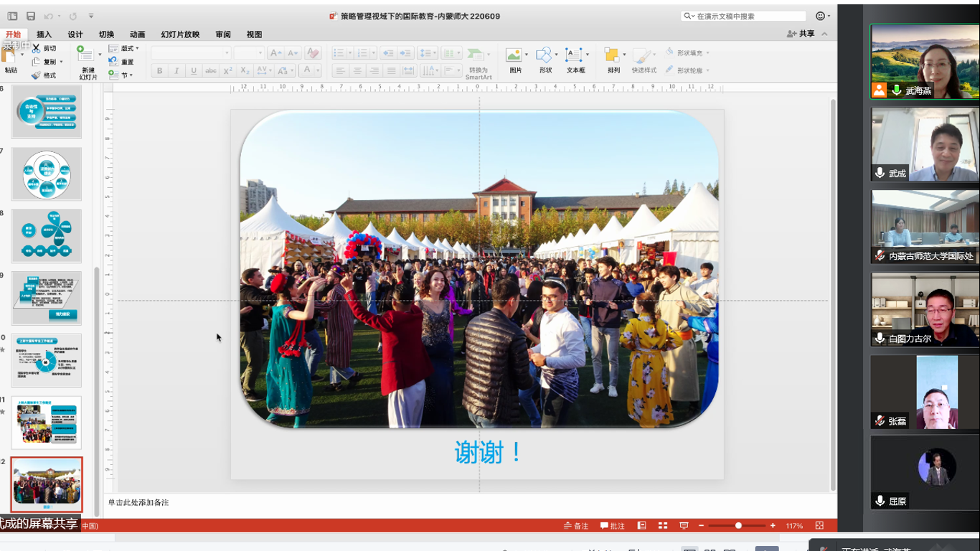
Task: Switch to slide sorter grid view
Action: pyautogui.click(x=663, y=526)
